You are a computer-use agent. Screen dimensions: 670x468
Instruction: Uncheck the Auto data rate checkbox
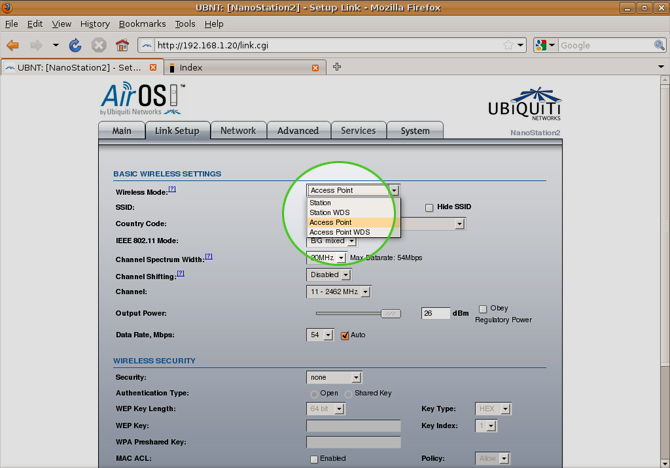pyautogui.click(x=345, y=336)
